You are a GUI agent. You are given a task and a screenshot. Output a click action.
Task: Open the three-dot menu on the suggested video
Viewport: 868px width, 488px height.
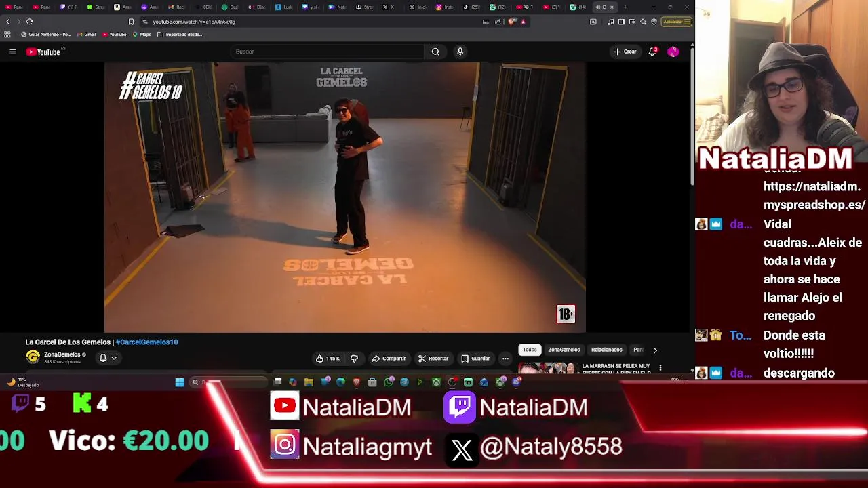[660, 368]
